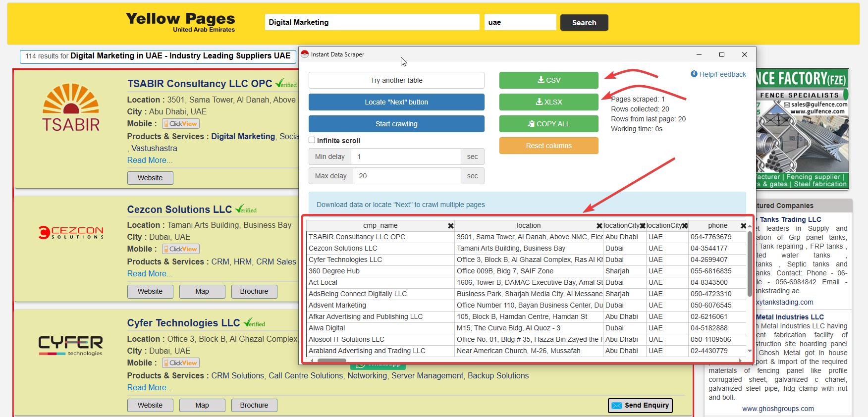Screen dimensions: 868x417
Task: Click table cell Adsvent Marketing
Action: click(x=380, y=306)
